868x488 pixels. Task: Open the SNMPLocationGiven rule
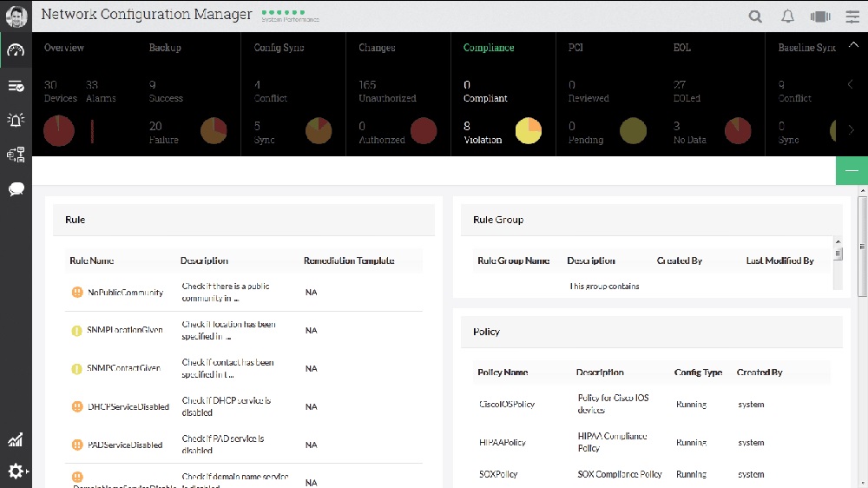[125, 330]
